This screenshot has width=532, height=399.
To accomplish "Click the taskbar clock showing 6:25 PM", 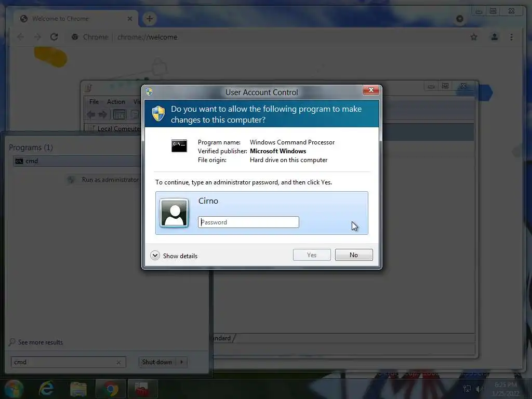I will [x=506, y=389].
